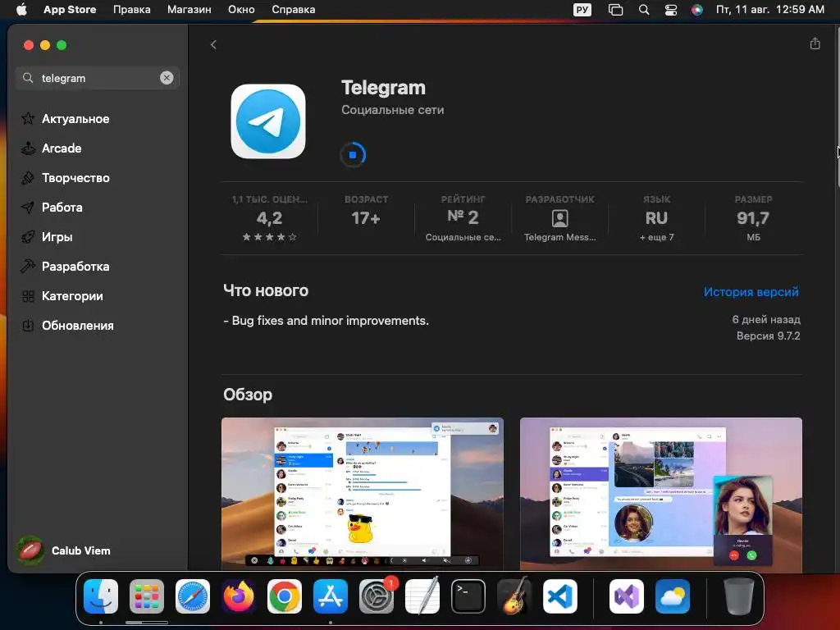Click the № 2 ranking block
Viewport: 840px width, 630px height.
coord(463,218)
